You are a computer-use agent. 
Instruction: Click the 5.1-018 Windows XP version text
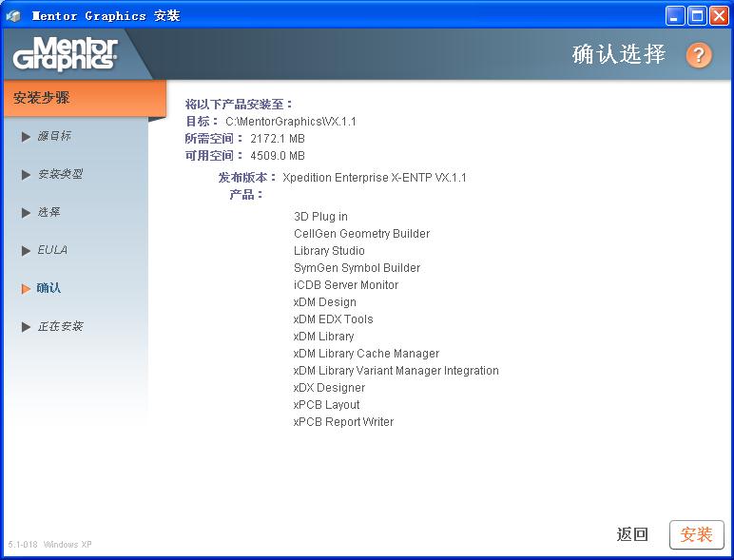click(x=49, y=544)
